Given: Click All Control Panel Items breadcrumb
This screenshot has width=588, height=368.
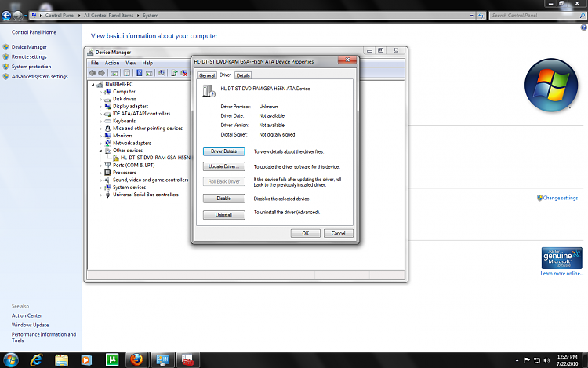Looking at the screenshot, I should (x=108, y=16).
